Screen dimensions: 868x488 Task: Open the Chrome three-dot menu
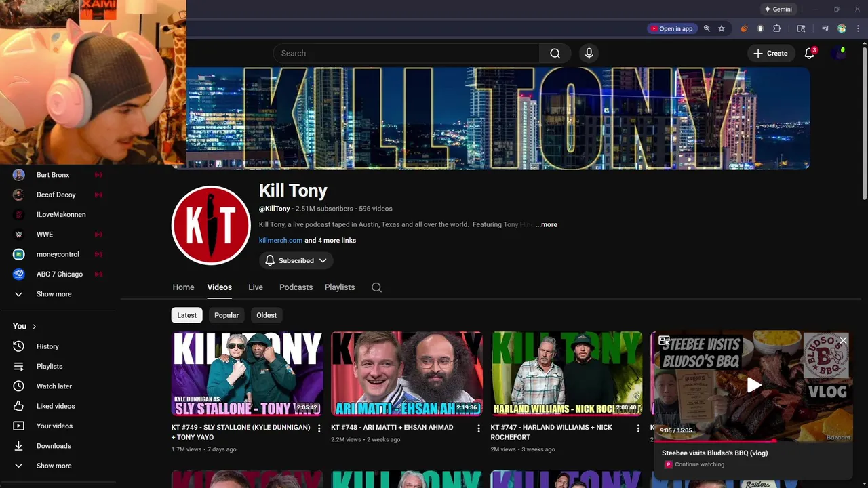tap(858, 28)
